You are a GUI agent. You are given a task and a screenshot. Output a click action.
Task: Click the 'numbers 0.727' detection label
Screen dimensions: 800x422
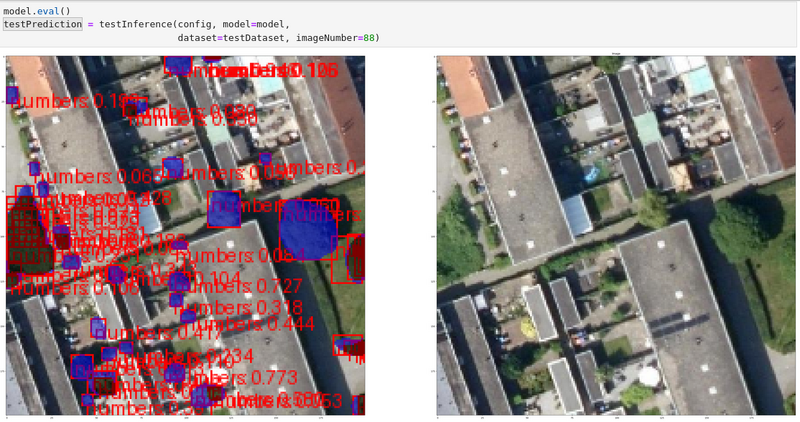point(246,286)
